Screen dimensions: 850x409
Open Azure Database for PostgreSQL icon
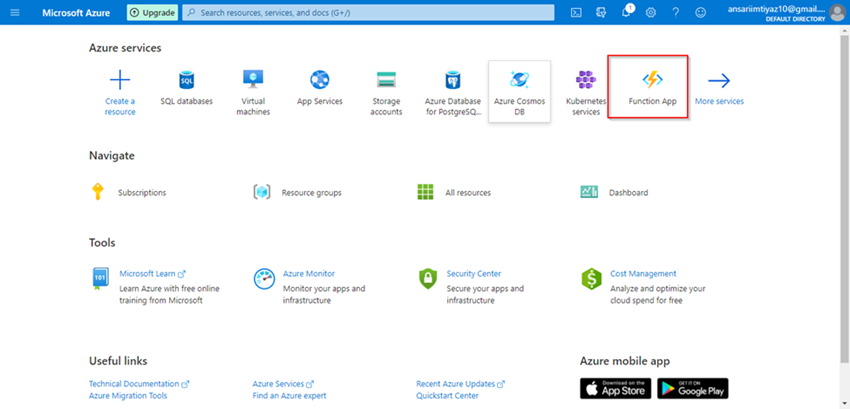coord(453,80)
